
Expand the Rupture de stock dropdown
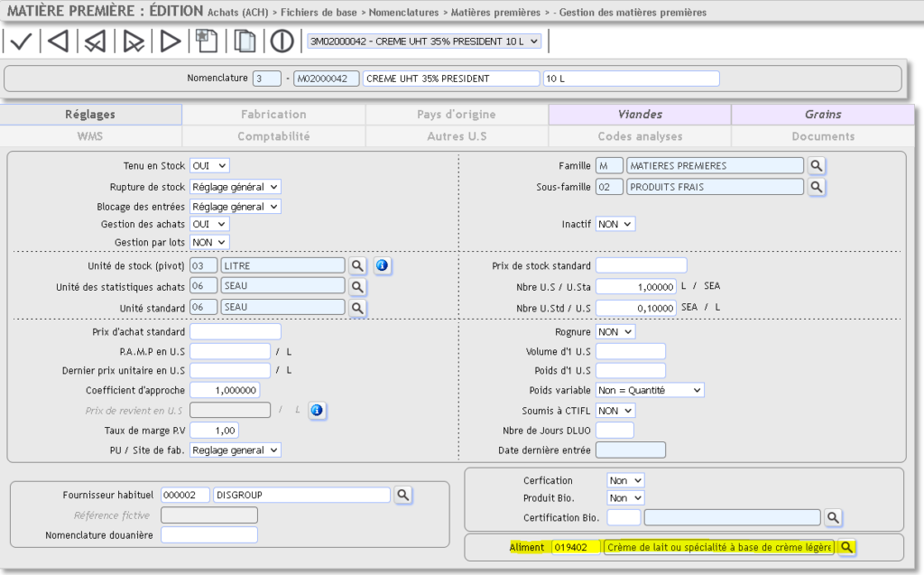(x=235, y=186)
